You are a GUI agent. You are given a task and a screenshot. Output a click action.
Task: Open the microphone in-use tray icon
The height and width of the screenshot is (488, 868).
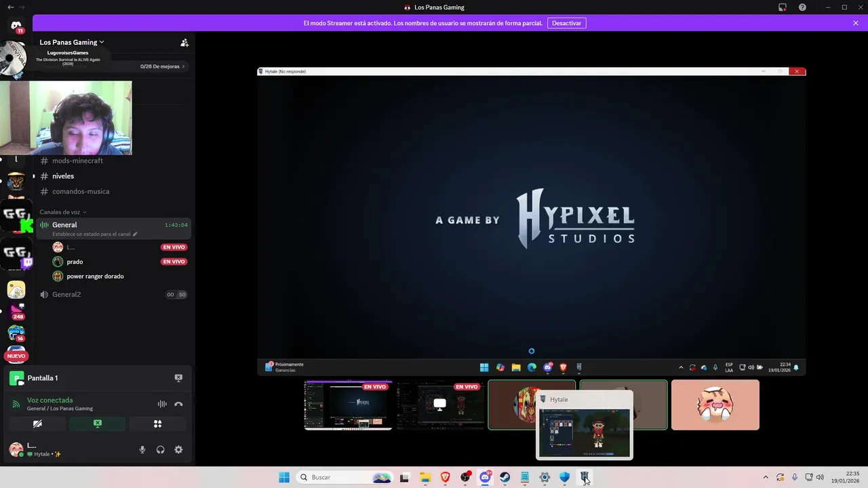click(x=794, y=477)
